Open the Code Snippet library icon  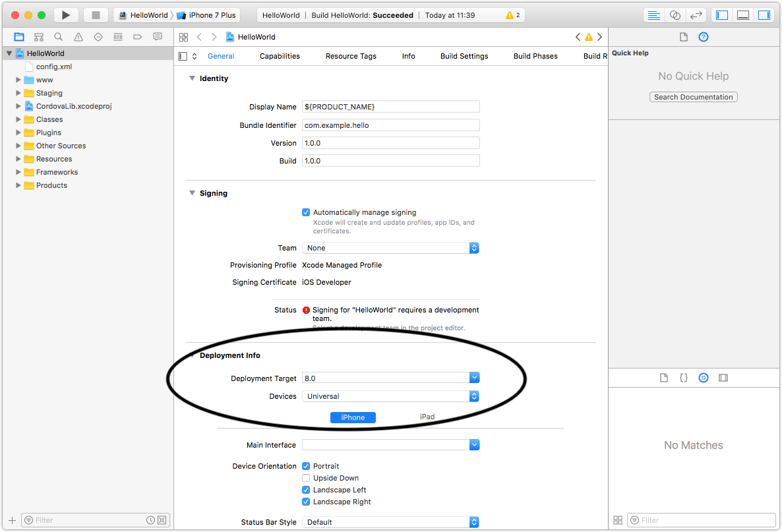684,377
